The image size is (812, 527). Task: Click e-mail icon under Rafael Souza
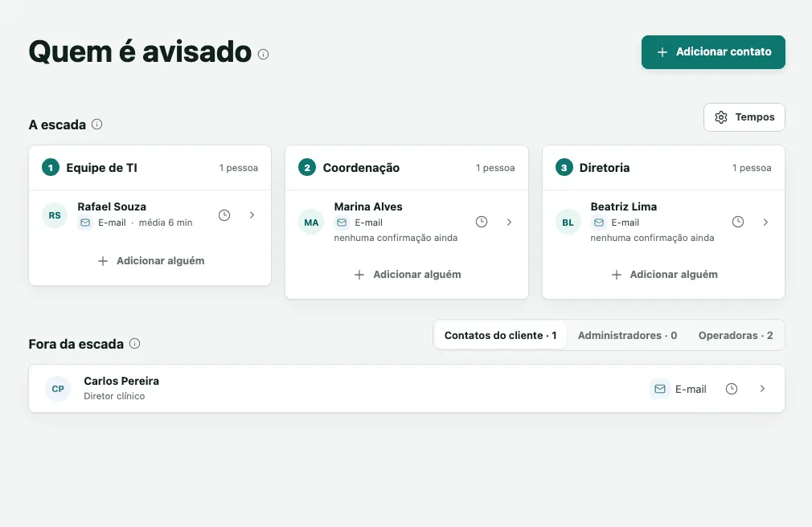pyautogui.click(x=85, y=223)
